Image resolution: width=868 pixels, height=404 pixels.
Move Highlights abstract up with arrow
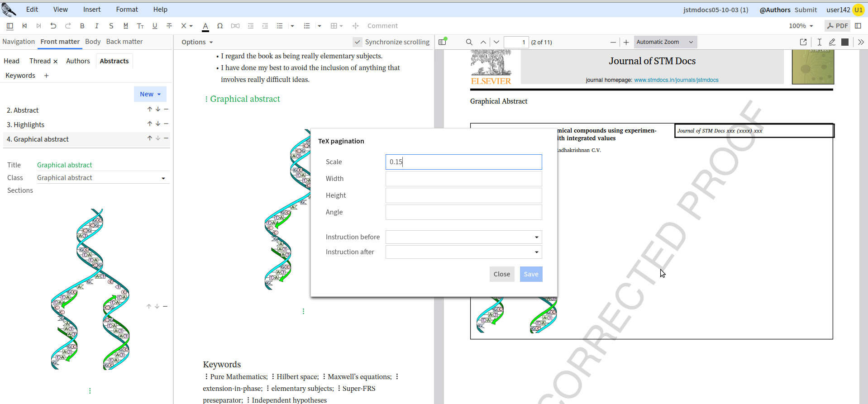tap(149, 124)
